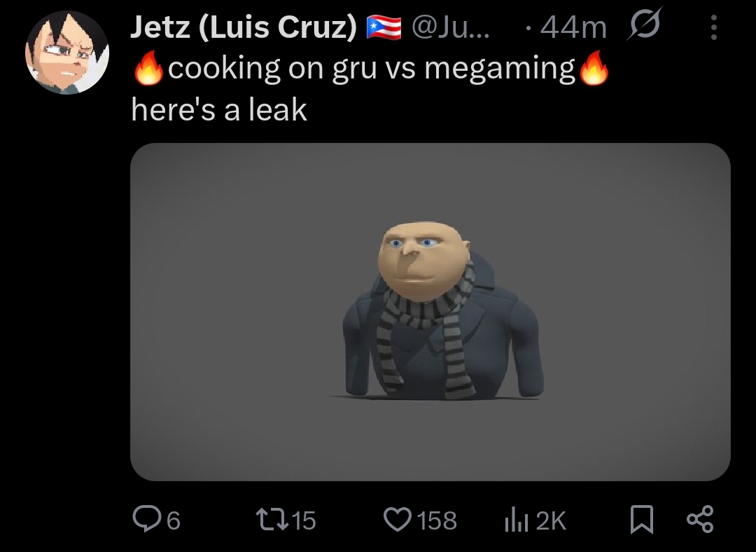
Task: Tap the 'here's a leak' text line
Action: [x=219, y=109]
